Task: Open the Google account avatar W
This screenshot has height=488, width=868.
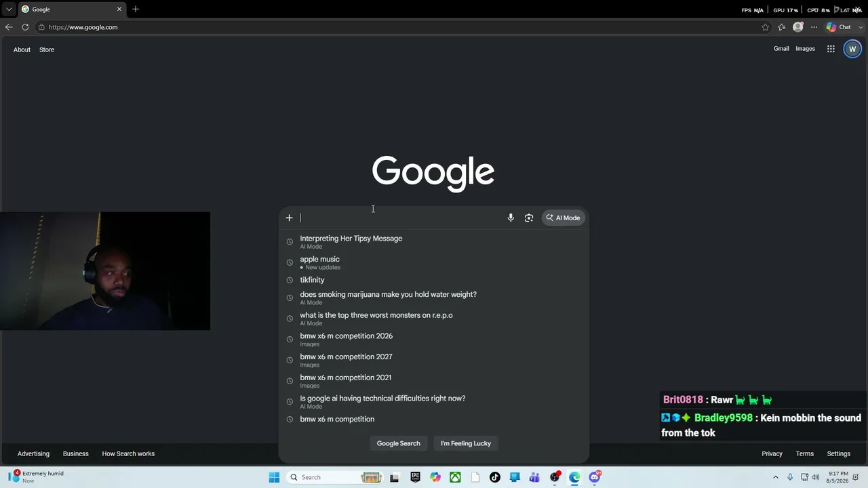Action: tap(852, 49)
